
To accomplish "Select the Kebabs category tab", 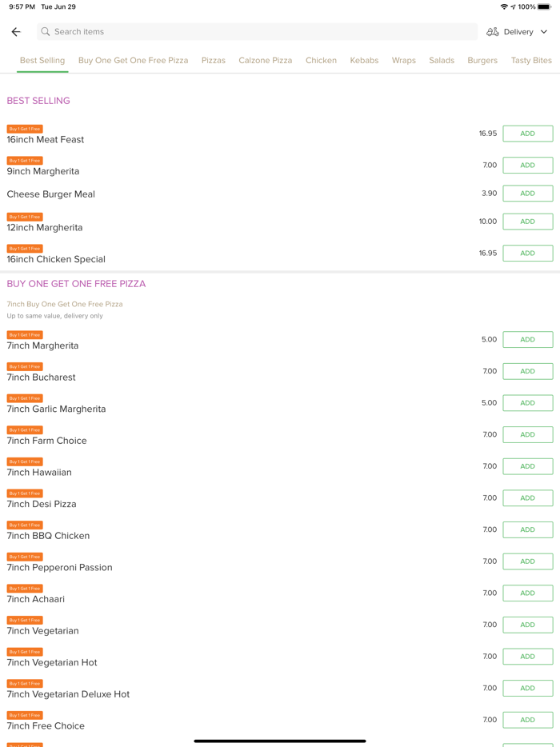I will [364, 60].
